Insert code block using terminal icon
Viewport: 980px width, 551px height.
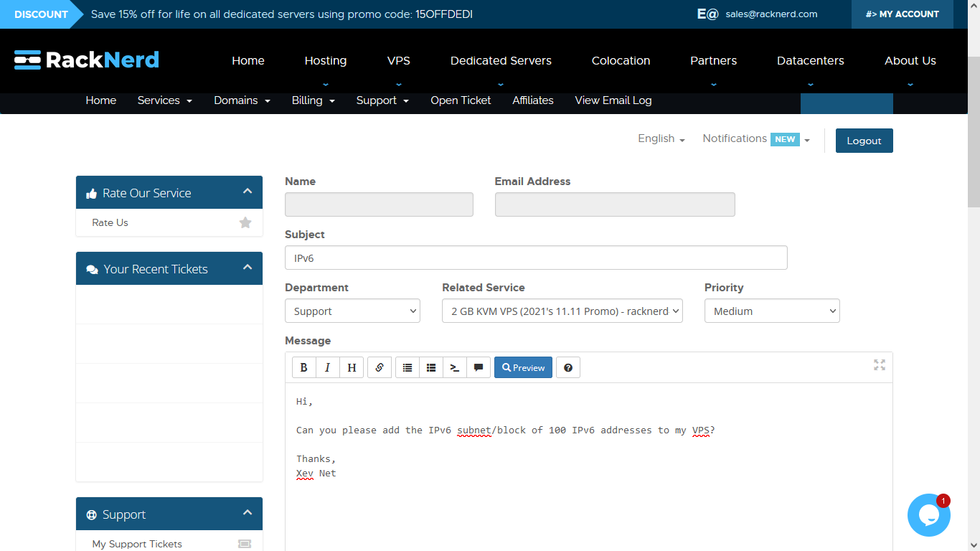pos(455,367)
